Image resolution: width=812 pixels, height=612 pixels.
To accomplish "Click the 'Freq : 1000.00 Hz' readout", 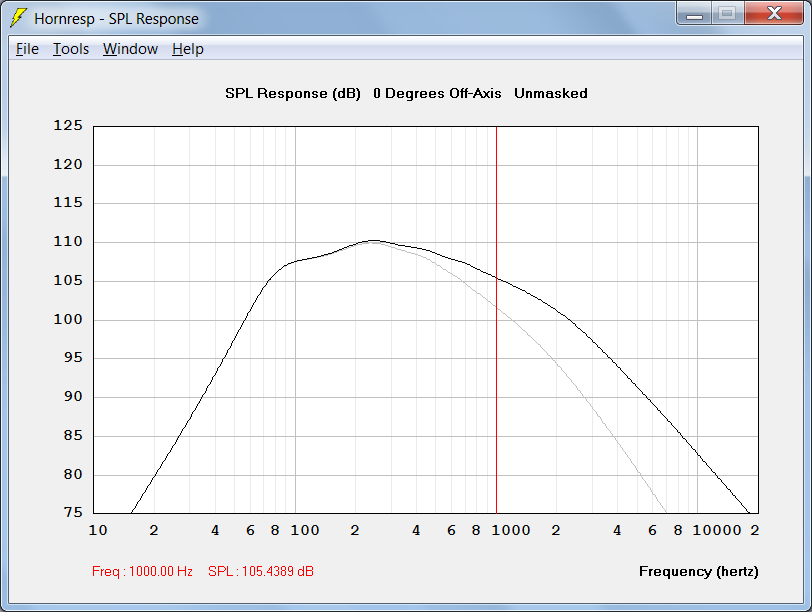I will [x=142, y=572].
